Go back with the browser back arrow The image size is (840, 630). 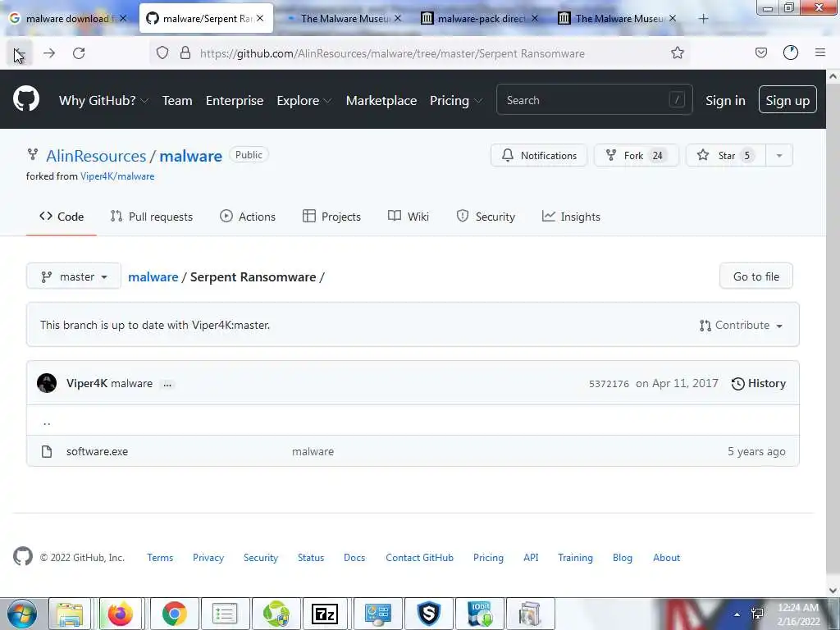[x=20, y=53]
